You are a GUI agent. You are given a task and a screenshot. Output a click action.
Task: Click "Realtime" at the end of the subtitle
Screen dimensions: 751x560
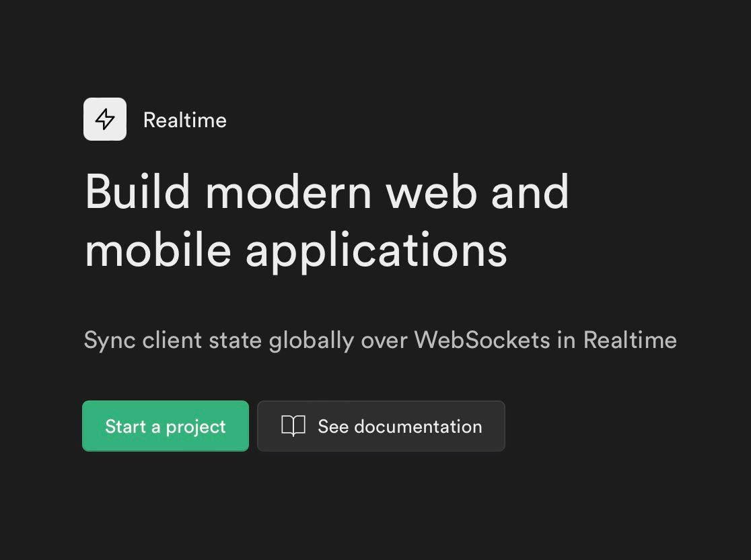[630, 341]
